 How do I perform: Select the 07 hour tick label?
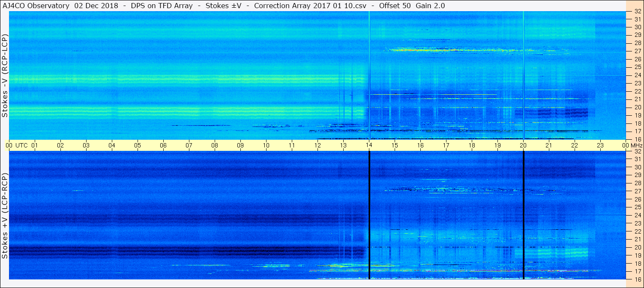pyautogui.click(x=189, y=145)
